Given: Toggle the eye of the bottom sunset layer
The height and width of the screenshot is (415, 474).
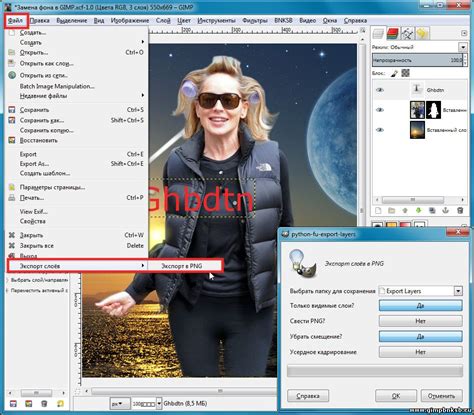Looking at the screenshot, I should [380, 130].
